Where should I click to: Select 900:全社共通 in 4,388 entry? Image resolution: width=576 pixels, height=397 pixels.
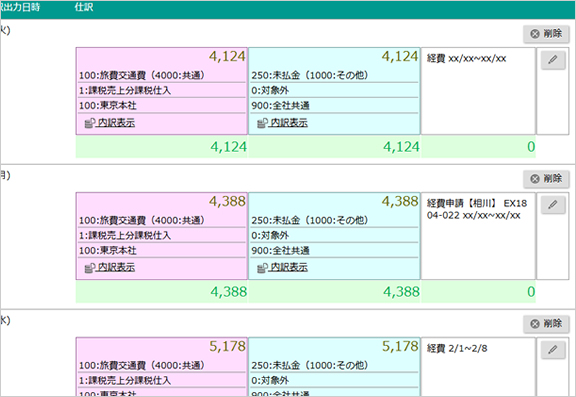click(280, 250)
